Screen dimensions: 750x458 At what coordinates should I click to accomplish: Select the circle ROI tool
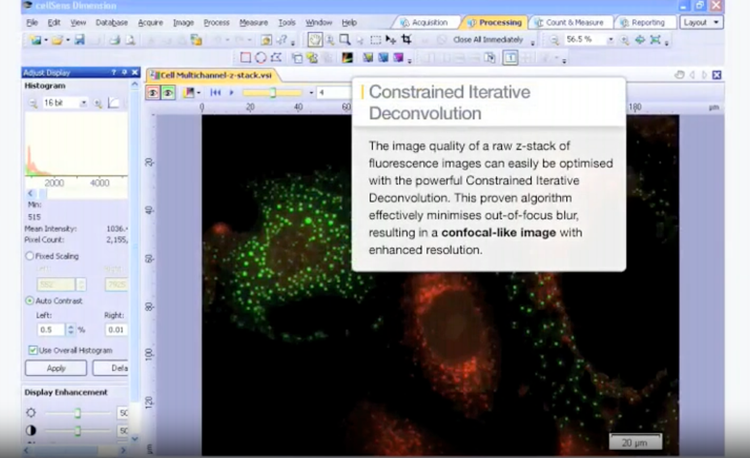pos(259,58)
